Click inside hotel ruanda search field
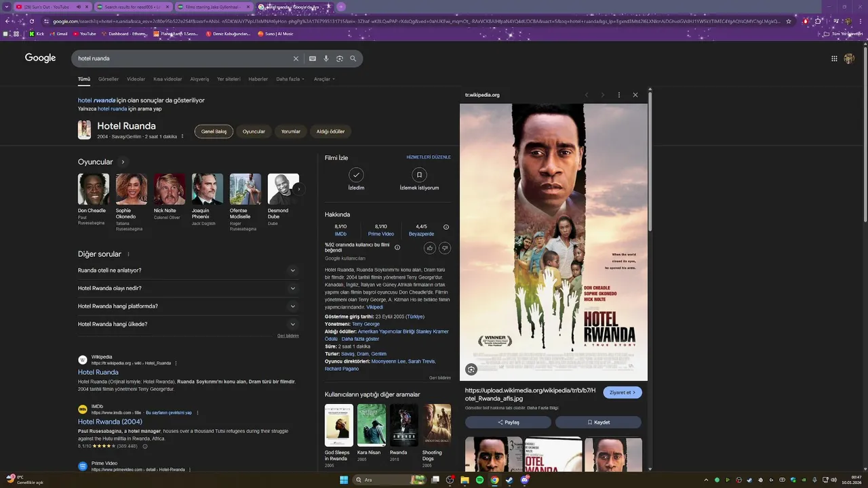This screenshot has height=488, width=868. [183, 58]
